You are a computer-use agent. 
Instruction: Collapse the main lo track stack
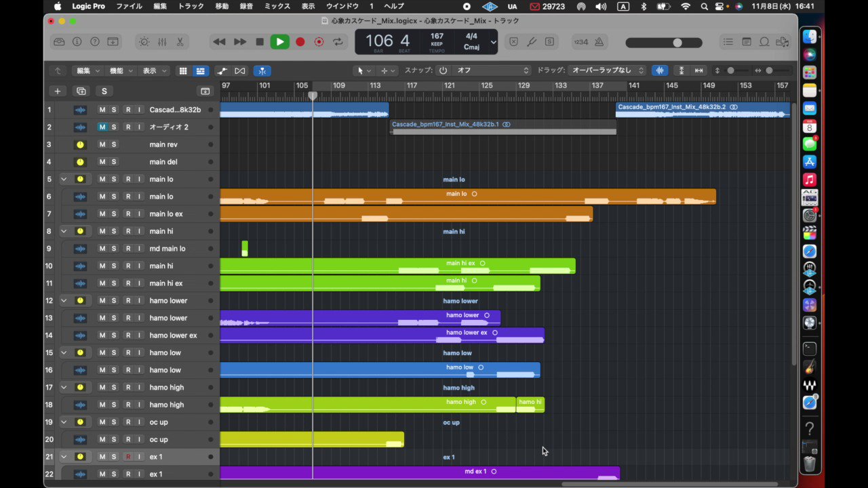click(64, 179)
